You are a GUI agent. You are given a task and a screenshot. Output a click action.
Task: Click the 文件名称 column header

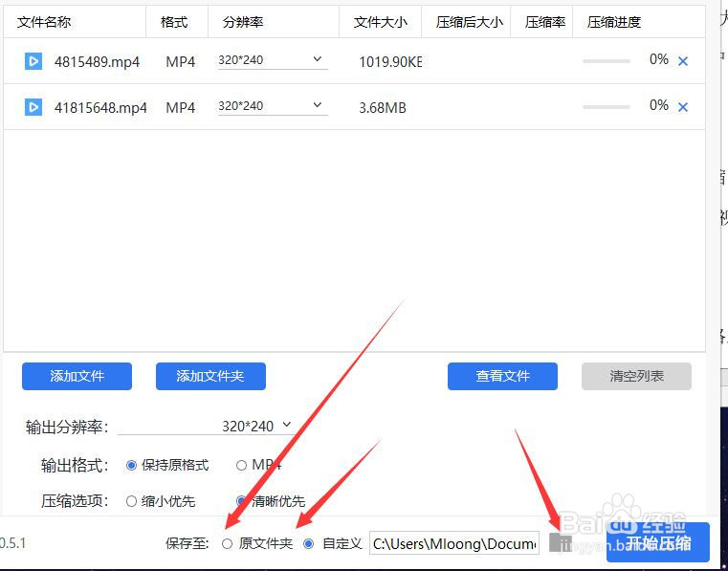pyautogui.click(x=44, y=22)
